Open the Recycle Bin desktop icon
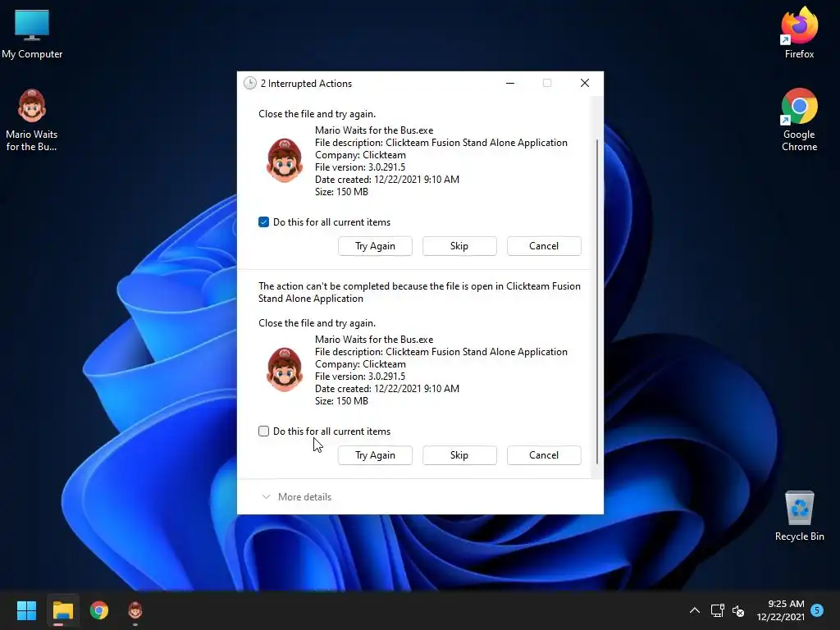Viewport: 840px width, 630px height. [799, 516]
